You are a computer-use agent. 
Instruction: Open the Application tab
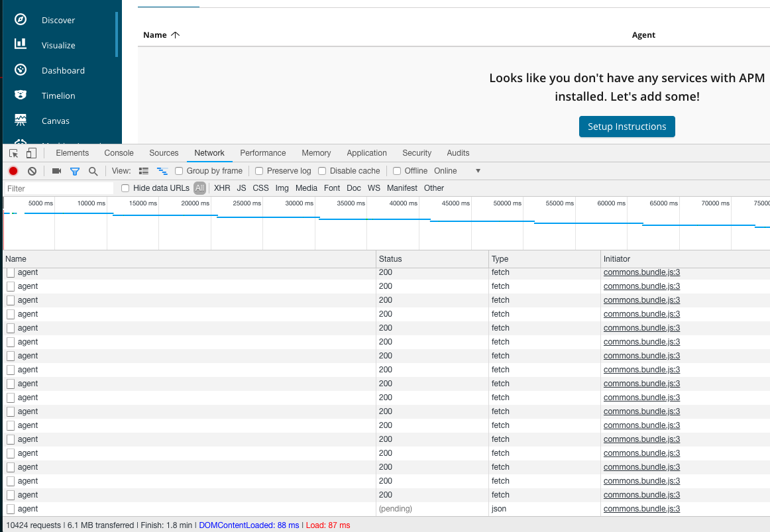[x=367, y=153]
